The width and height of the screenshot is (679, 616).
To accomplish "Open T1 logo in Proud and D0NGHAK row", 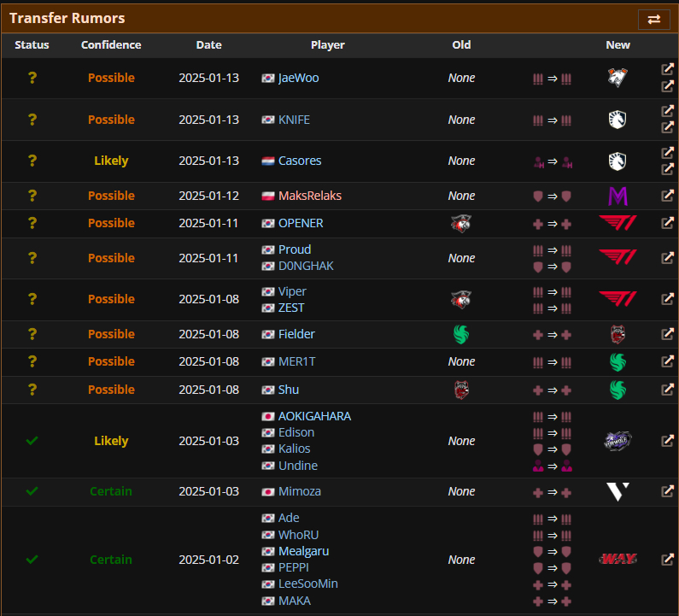I will click(618, 258).
